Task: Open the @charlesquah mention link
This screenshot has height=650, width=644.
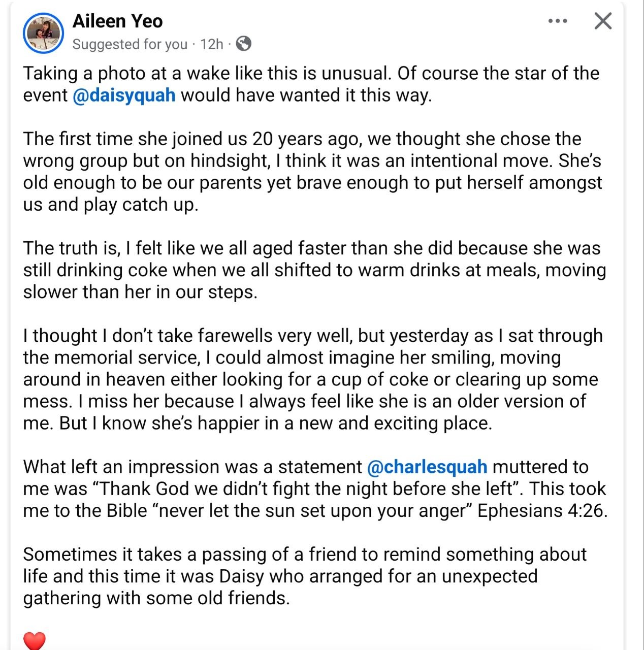Action: 427,467
